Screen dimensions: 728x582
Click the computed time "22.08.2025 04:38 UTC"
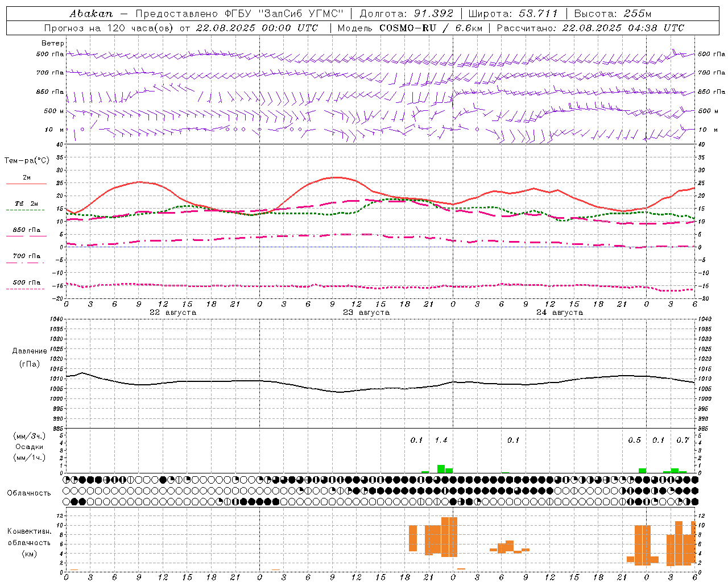[623, 28]
